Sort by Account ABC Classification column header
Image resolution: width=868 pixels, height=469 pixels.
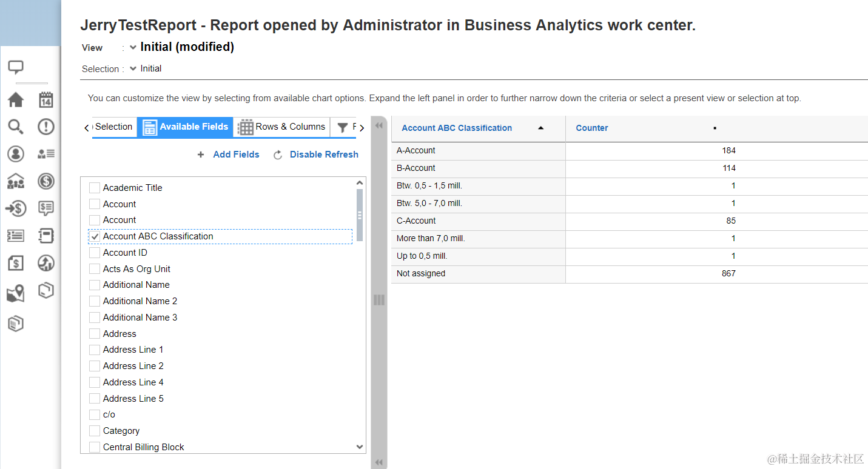457,128
